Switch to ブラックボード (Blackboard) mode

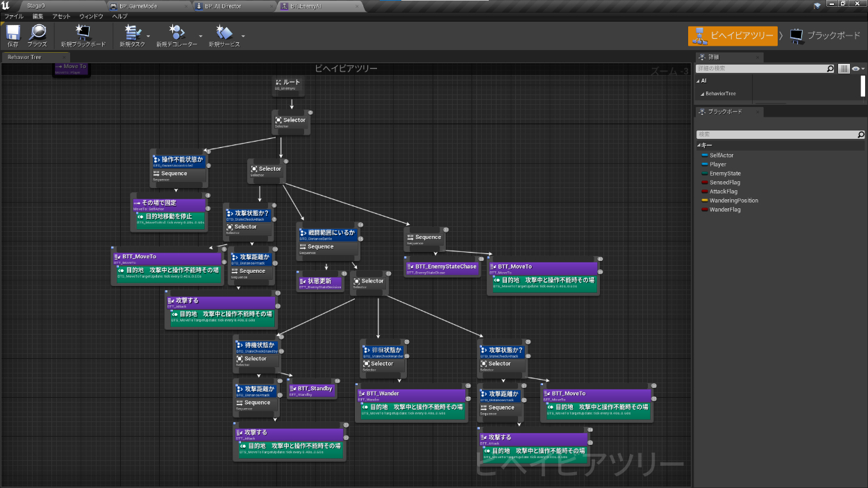pos(825,35)
